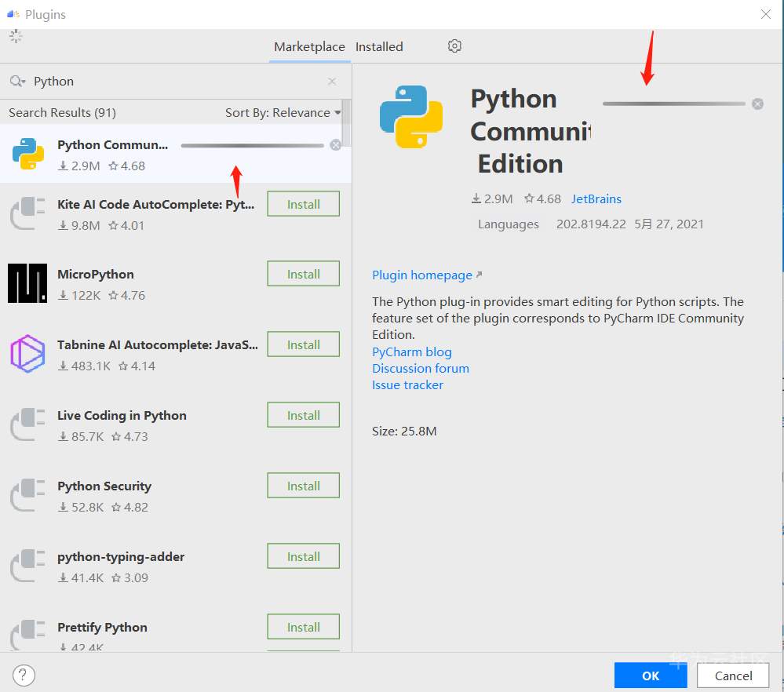Install the MicroPython plugin
The height and width of the screenshot is (692, 784).
[304, 274]
